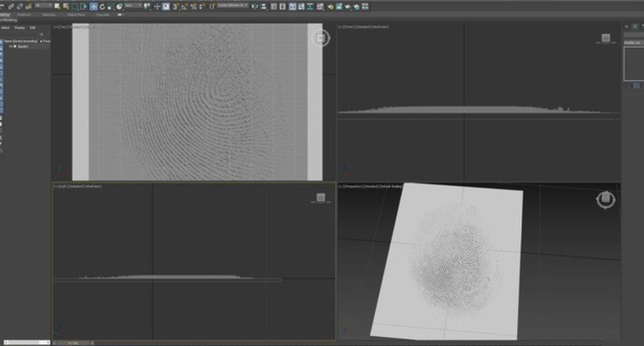Click the Top viewport ViewCube
Viewport: 644px width, 346px height.
(x=321, y=38)
